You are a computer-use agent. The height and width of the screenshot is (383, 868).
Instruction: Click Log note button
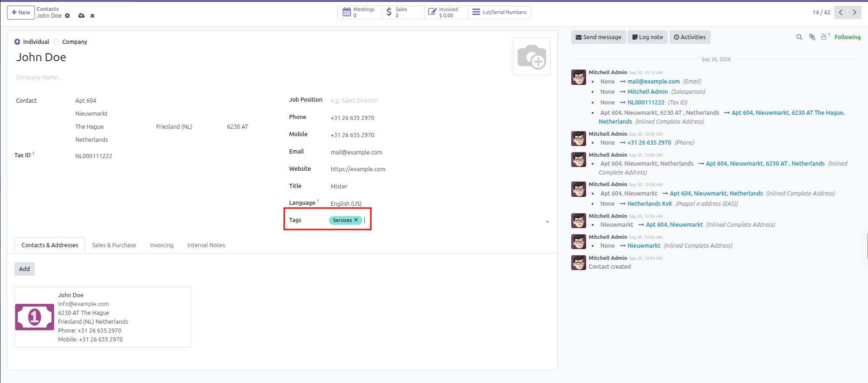click(648, 37)
